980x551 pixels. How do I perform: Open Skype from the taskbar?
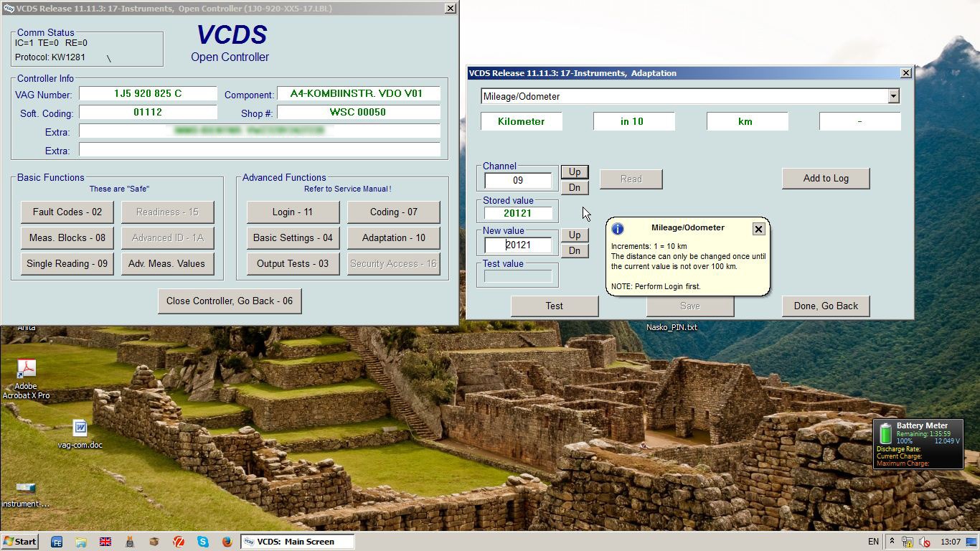pyautogui.click(x=203, y=542)
